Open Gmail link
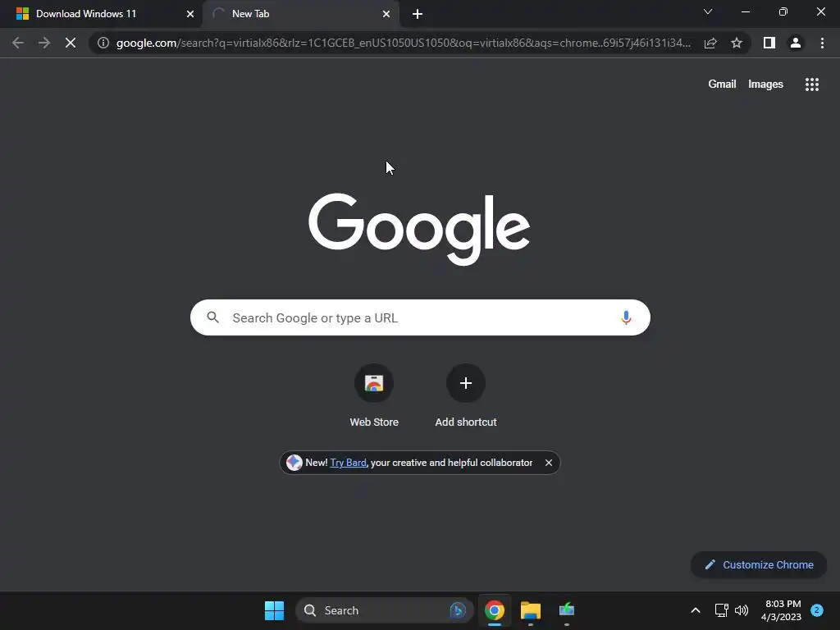This screenshot has width=840, height=630. pyautogui.click(x=722, y=84)
